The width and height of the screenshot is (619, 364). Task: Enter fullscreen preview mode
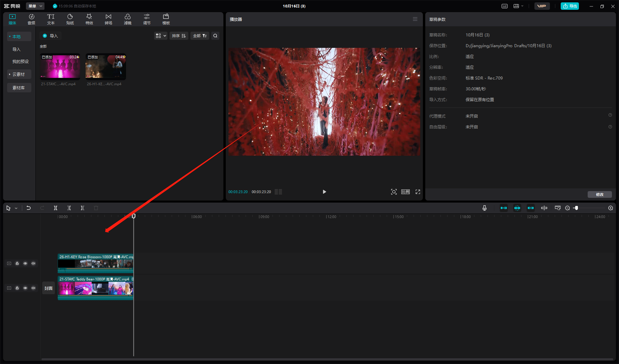[418, 192]
